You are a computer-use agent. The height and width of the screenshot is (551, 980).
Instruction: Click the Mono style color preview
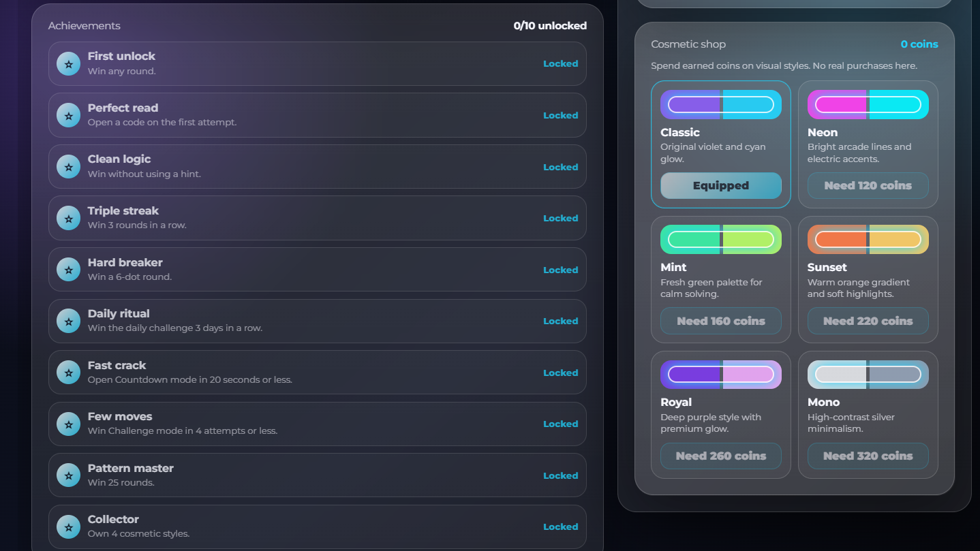(868, 375)
